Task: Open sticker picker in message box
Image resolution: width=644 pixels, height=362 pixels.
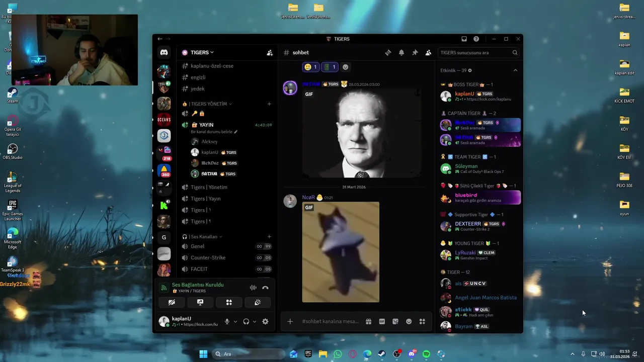Action: click(x=395, y=321)
